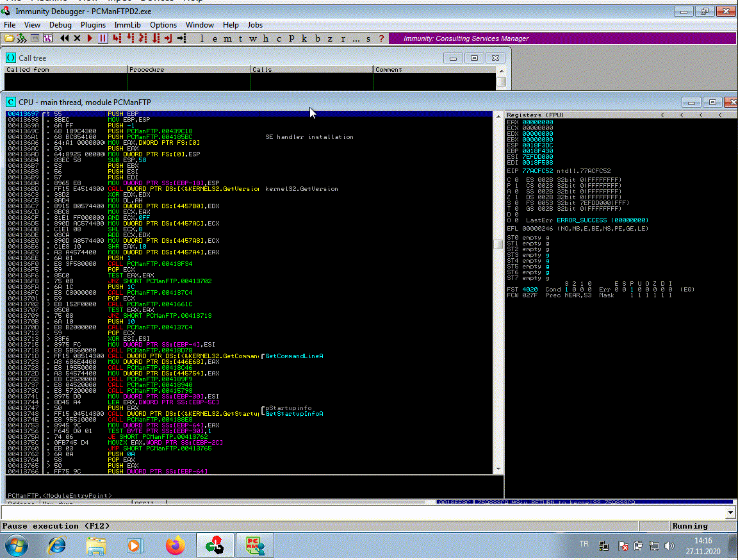Click the CPU disassembly scrollbar thumb
Image resolution: width=738 pixels, height=560 pixels.
[x=498, y=244]
